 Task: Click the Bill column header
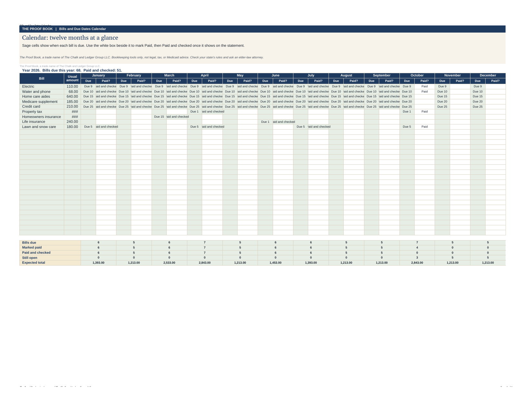(x=42, y=78)
